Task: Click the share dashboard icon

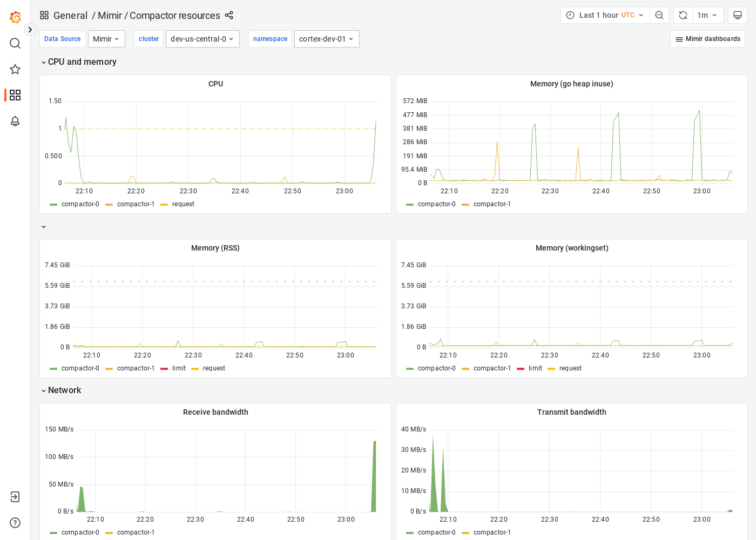Action: 229,16
